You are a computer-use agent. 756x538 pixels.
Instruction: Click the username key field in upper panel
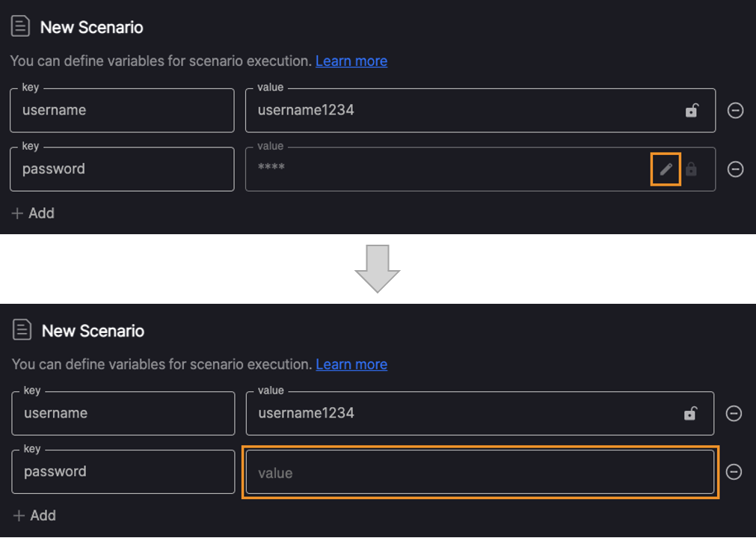122,111
